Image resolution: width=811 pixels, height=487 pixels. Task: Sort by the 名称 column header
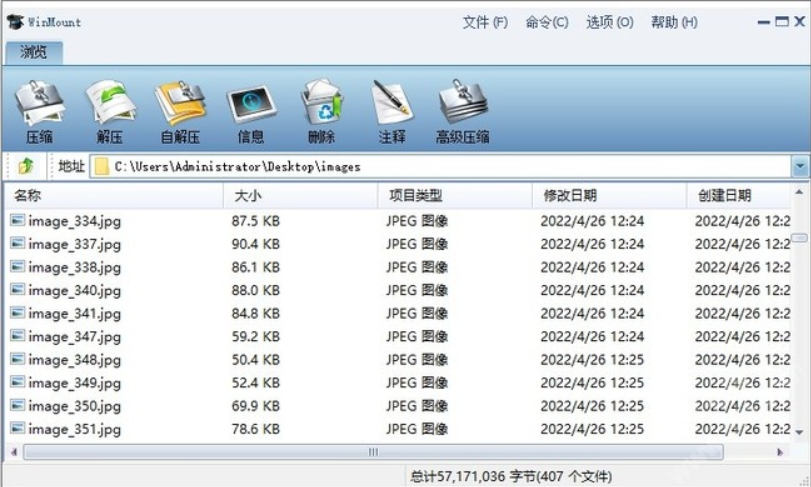click(114, 195)
